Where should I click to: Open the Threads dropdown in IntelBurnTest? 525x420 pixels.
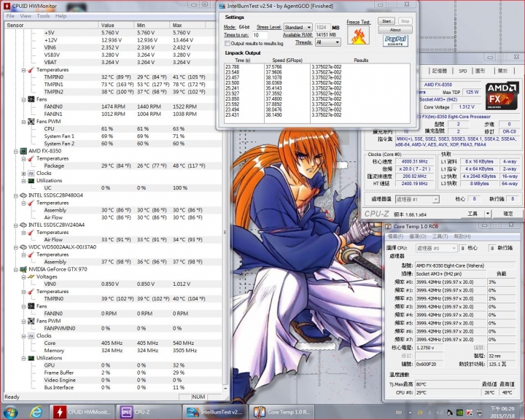point(328,42)
